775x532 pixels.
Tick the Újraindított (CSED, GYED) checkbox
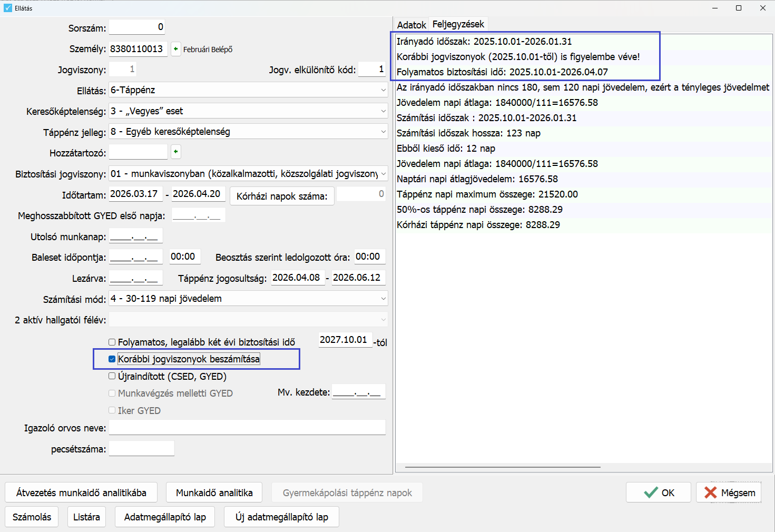[112, 376]
